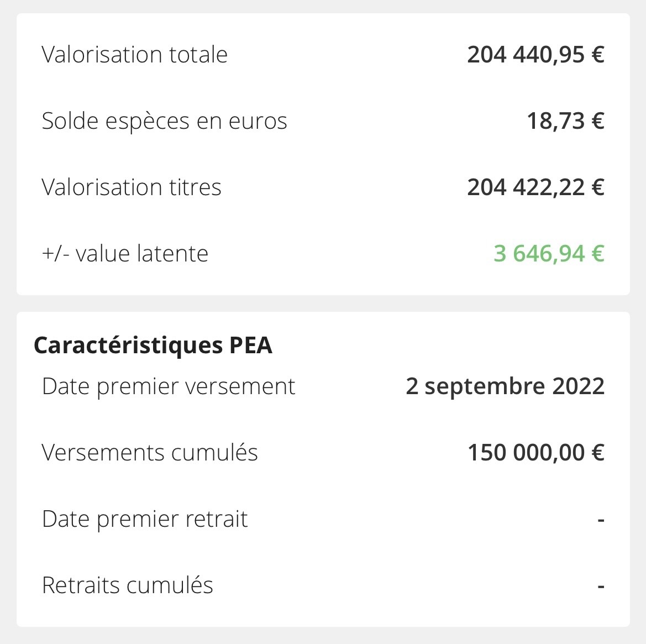646x644 pixels.
Task: Click the gray strip above Valorisation totale card
Action: (x=323, y=6)
